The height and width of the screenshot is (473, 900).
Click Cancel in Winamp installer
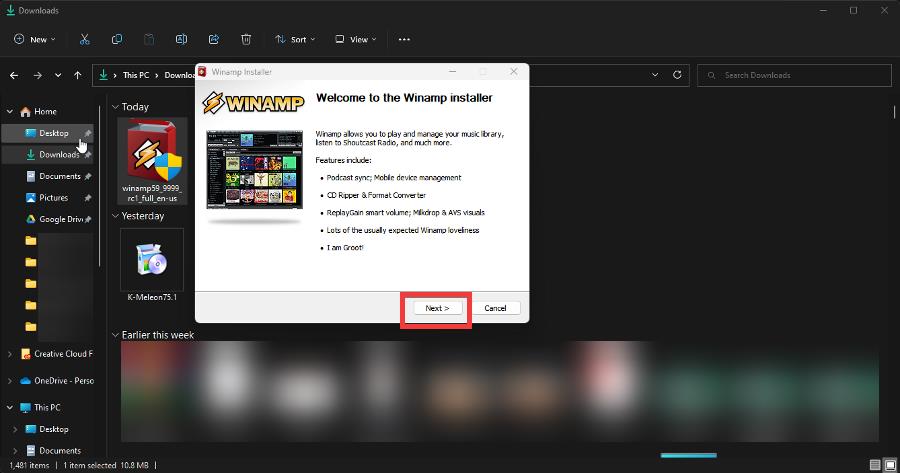[495, 308]
